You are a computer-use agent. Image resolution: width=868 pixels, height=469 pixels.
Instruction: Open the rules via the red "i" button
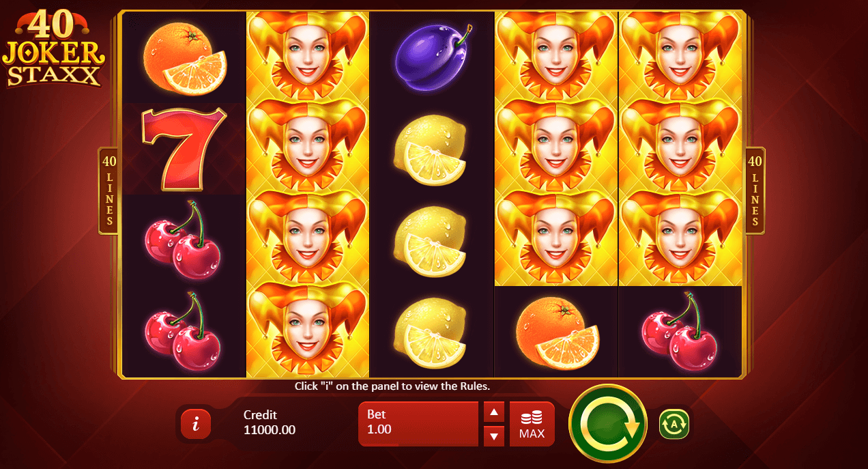(x=196, y=425)
